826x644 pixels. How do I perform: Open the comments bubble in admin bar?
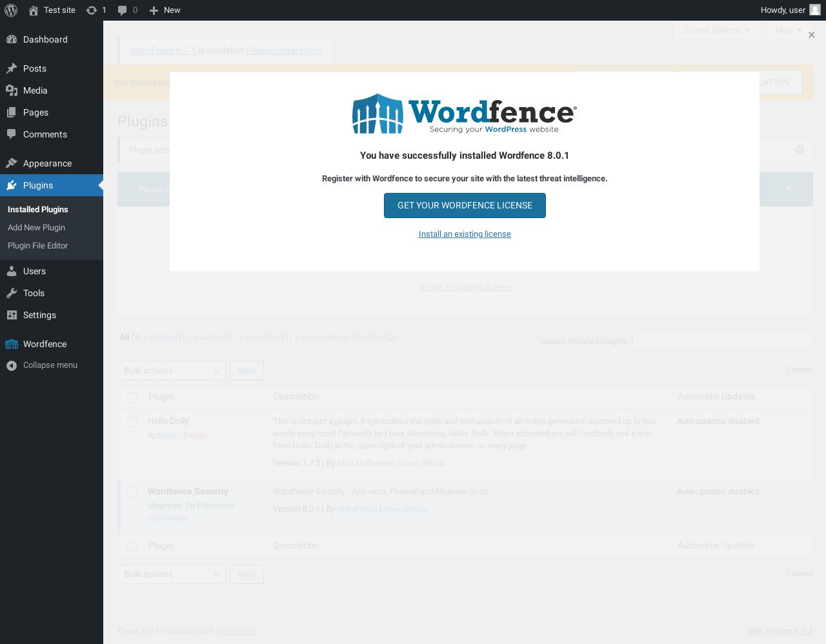pyautogui.click(x=123, y=10)
